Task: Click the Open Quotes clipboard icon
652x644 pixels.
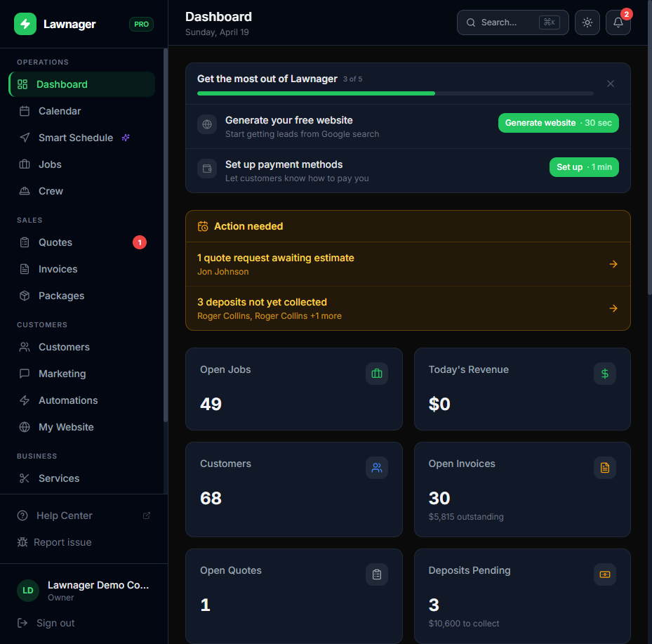Action: click(377, 574)
